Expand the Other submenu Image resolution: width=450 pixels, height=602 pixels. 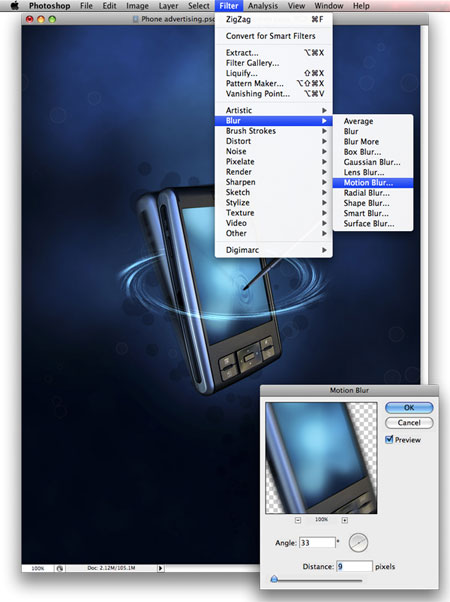pyautogui.click(x=274, y=233)
